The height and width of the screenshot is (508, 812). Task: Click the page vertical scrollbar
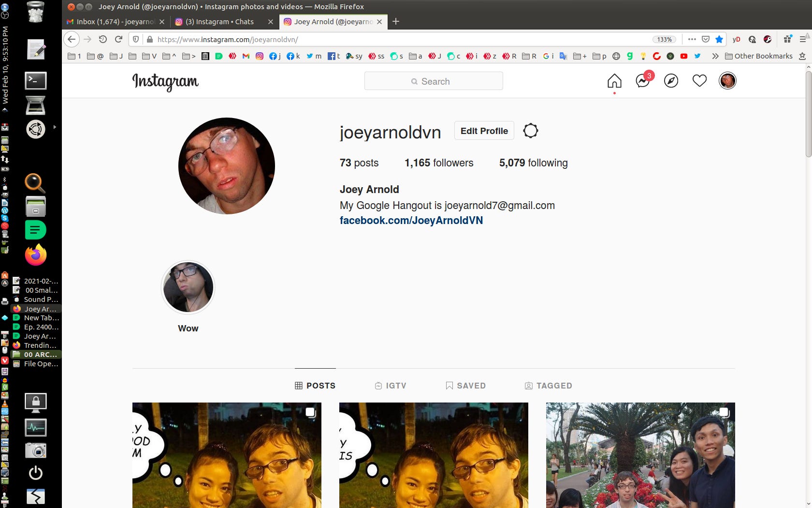(x=808, y=114)
